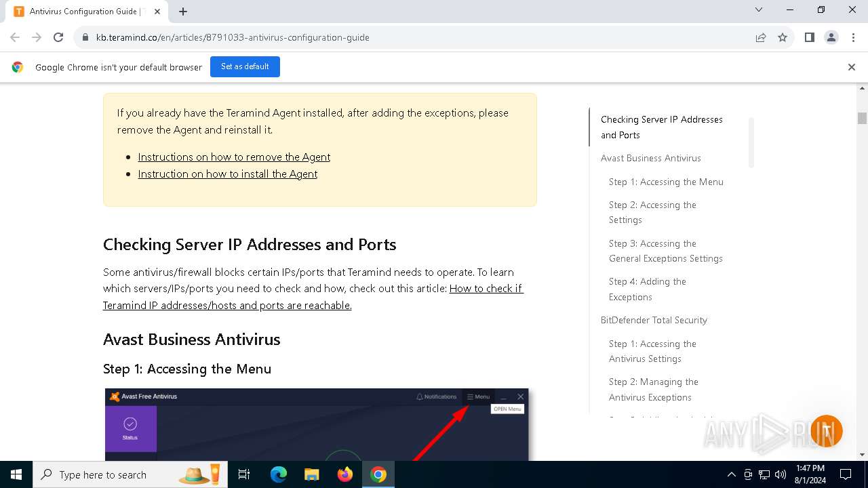The image size is (868, 488).
Task: Open the Windows Start menu
Action: (x=16, y=474)
